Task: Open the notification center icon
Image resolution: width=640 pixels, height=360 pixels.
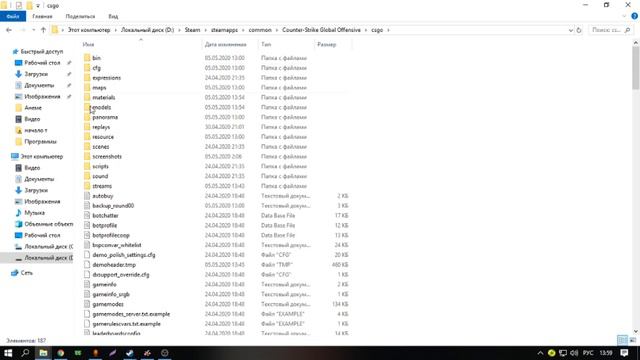Action: (624, 353)
